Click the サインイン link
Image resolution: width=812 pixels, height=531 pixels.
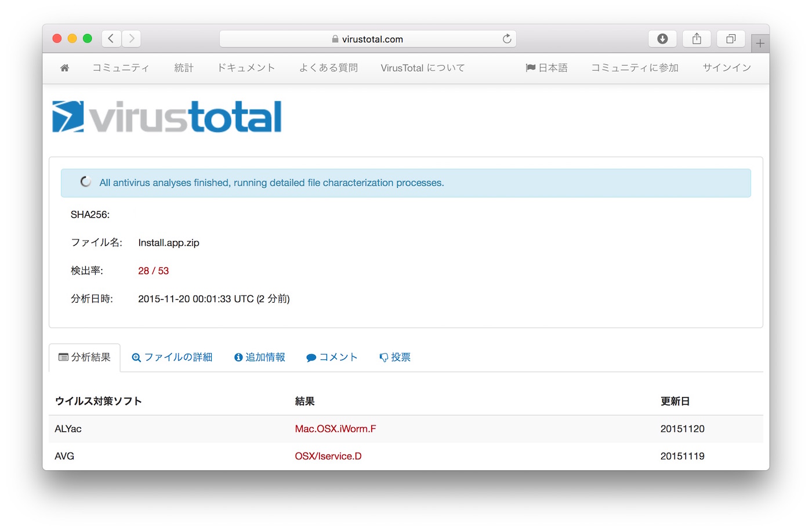click(x=727, y=68)
